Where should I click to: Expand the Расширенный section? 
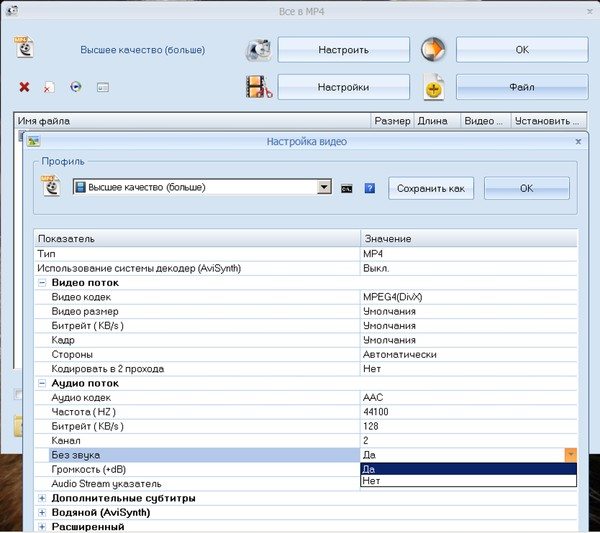click(42, 527)
